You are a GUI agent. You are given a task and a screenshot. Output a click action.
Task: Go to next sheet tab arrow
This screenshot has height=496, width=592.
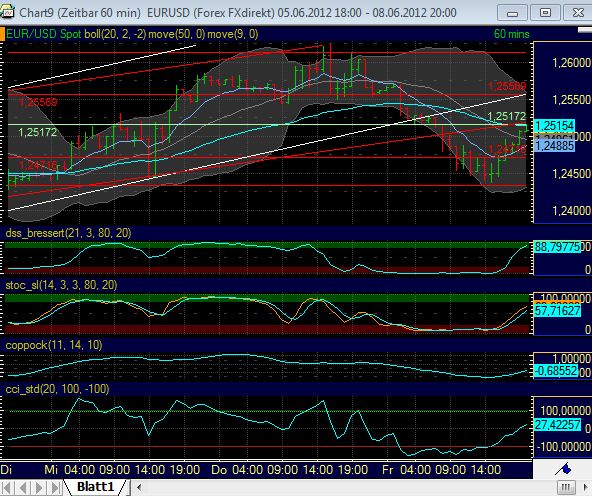[x=39, y=487]
